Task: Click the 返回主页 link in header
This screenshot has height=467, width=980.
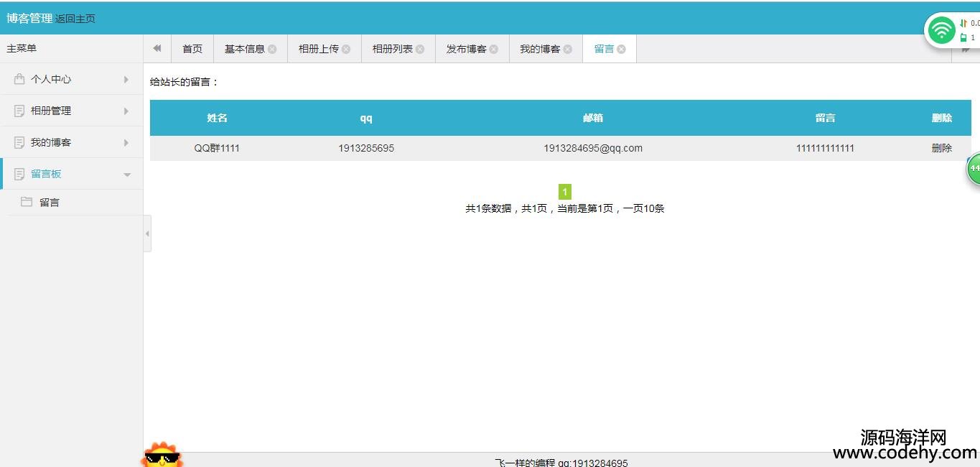Action: coord(75,19)
